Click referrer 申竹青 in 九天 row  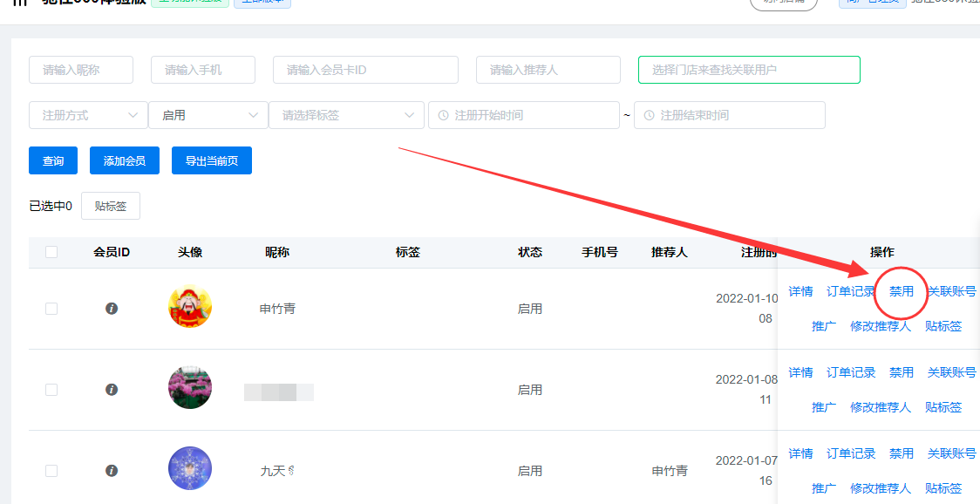670,470
